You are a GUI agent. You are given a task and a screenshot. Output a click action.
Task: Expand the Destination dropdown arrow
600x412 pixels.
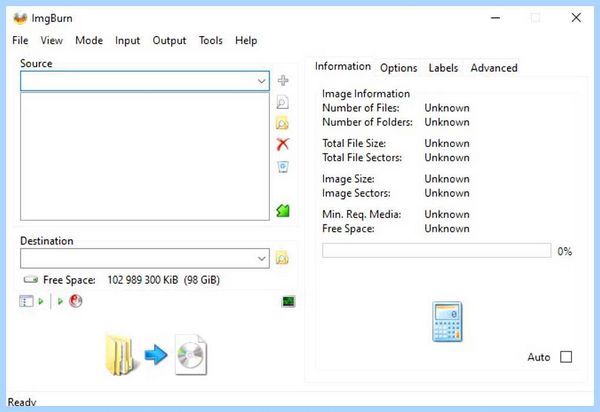(x=261, y=259)
